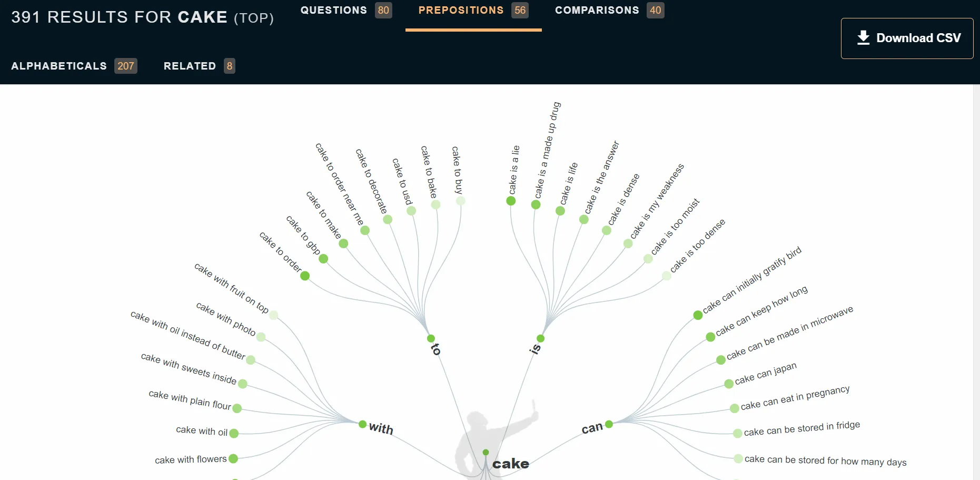Select the Alphabeticals tab
Screen dimensions: 980x480
coord(74,66)
